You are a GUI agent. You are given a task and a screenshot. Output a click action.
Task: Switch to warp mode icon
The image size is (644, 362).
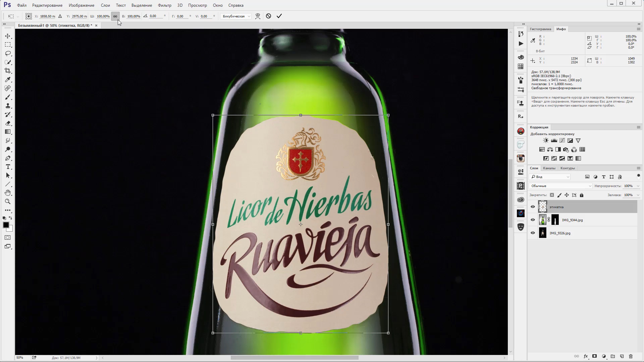coord(258,16)
